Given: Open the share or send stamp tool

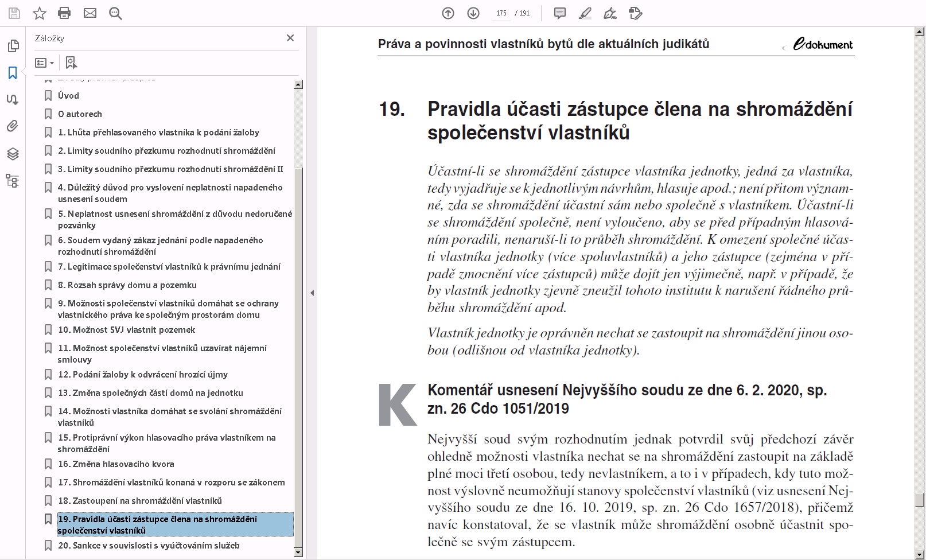Looking at the screenshot, I should tap(635, 13).
